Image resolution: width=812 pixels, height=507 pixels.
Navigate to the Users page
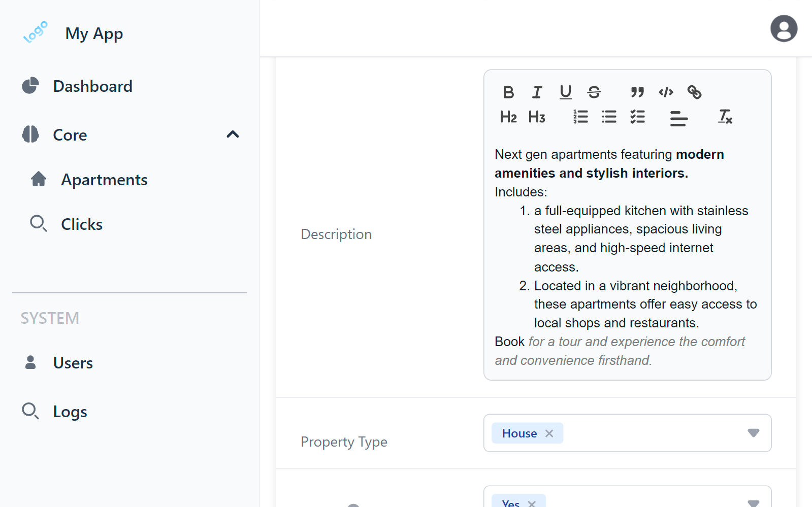pos(73,362)
